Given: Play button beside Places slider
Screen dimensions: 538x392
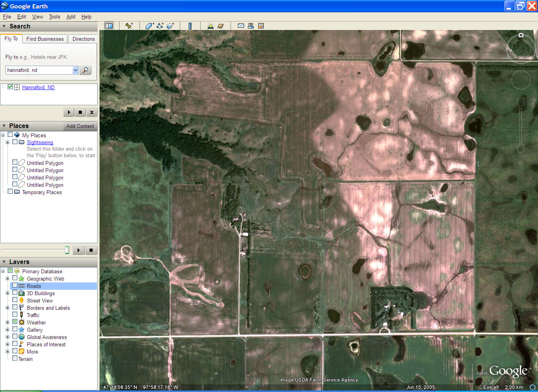Looking at the screenshot, I should coord(78,250).
